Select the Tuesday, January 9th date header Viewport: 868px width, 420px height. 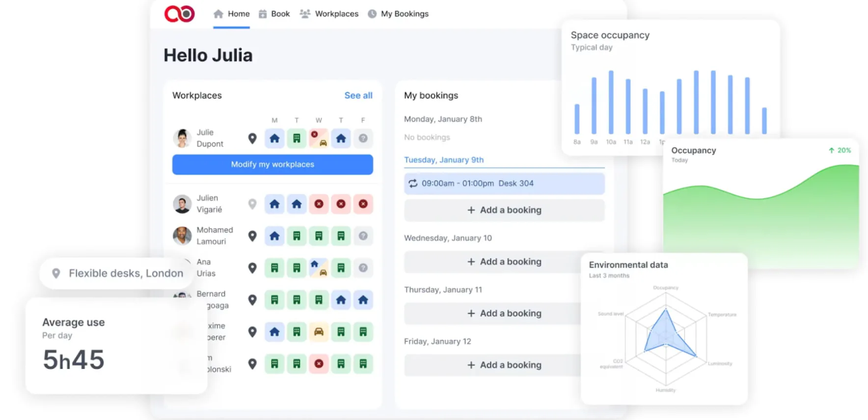click(444, 160)
